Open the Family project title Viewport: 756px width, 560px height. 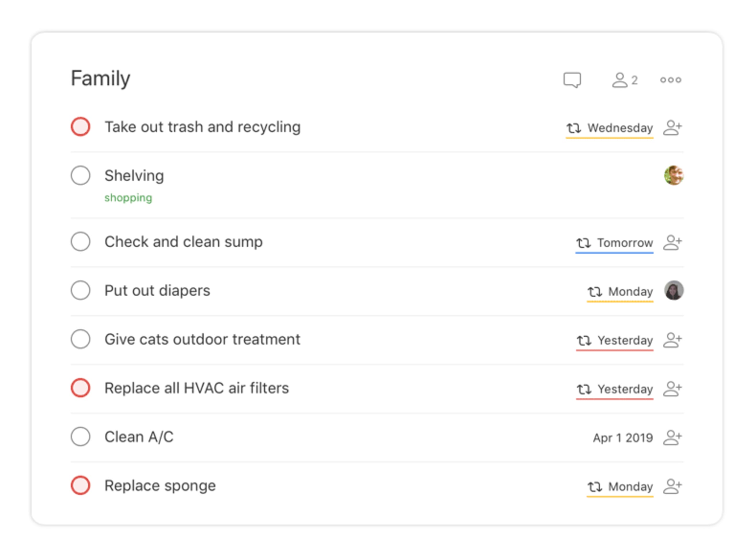coord(100,78)
